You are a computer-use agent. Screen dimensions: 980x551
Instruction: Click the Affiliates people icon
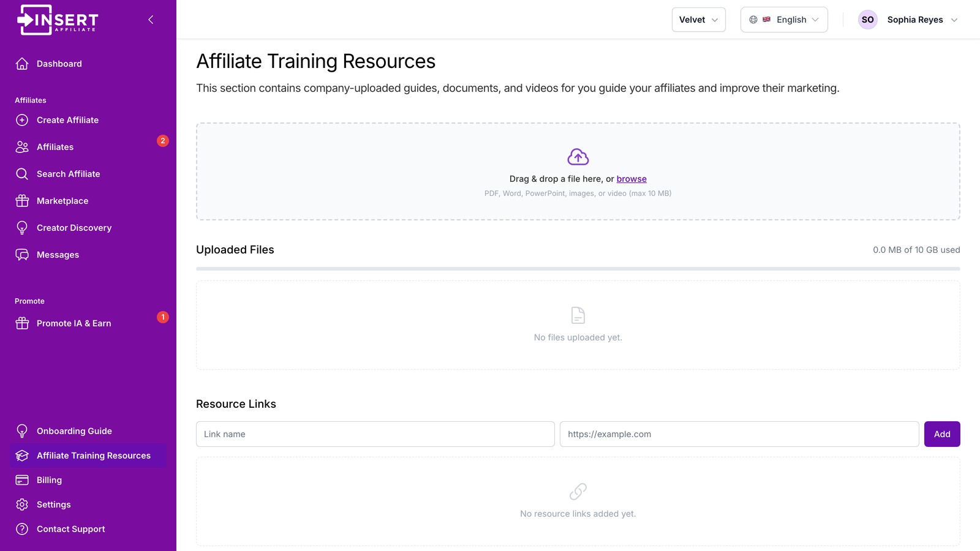pos(22,147)
